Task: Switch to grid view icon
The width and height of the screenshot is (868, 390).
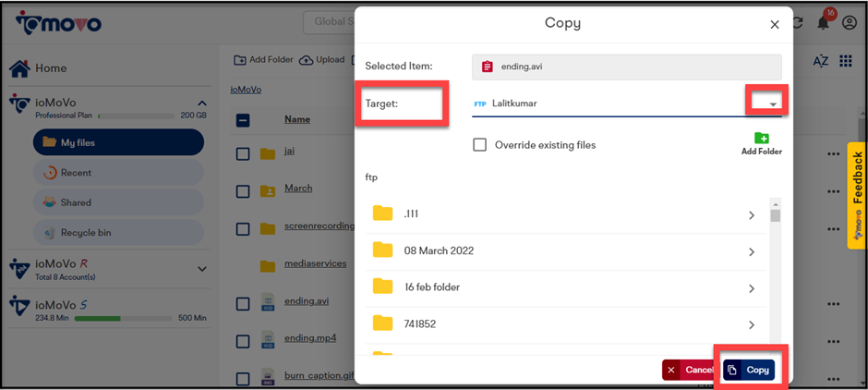Action: tap(845, 61)
